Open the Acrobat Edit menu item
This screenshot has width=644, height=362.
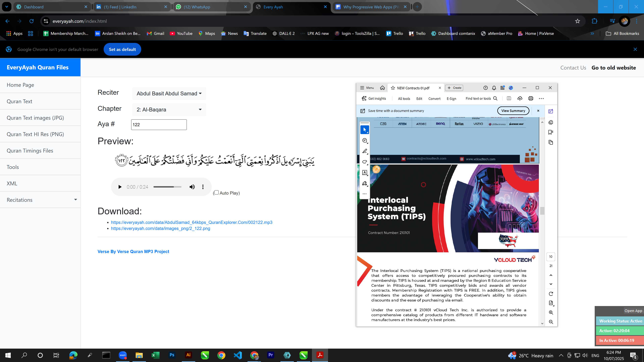[x=419, y=99]
